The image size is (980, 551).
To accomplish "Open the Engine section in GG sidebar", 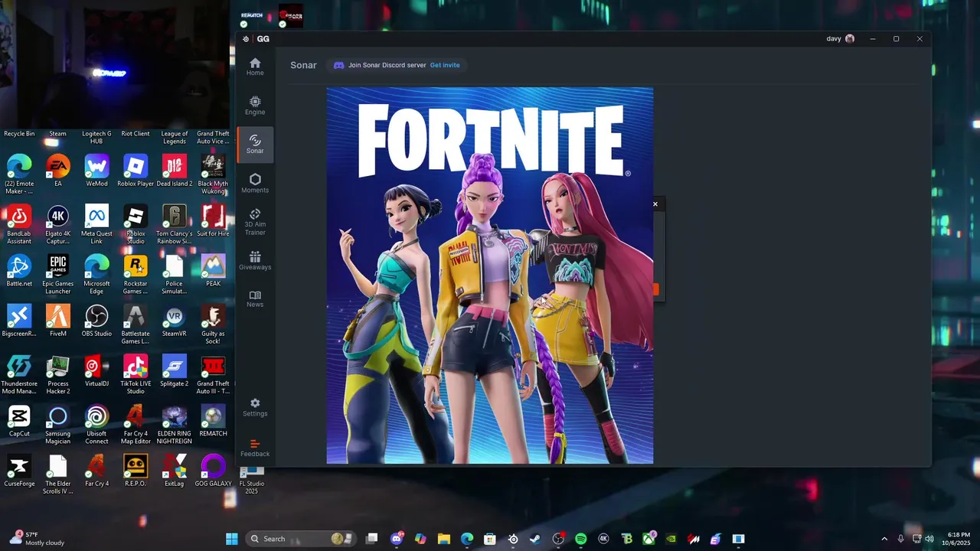I will [255, 106].
